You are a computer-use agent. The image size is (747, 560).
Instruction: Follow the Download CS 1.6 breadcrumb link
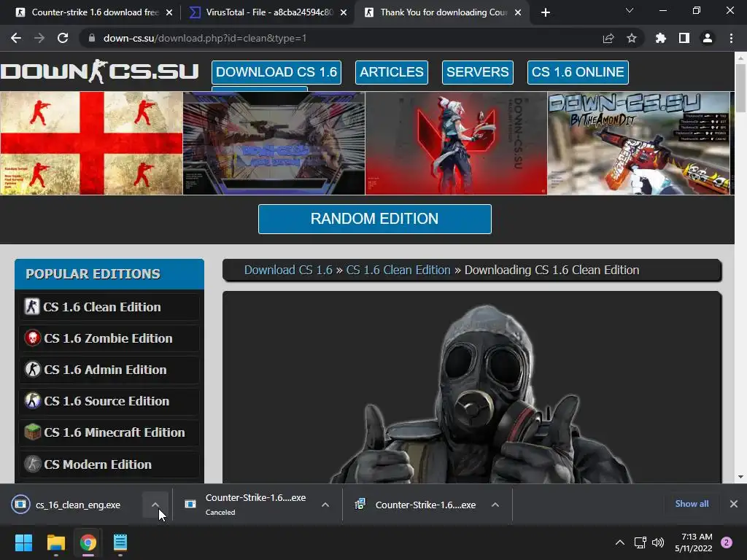(x=288, y=270)
